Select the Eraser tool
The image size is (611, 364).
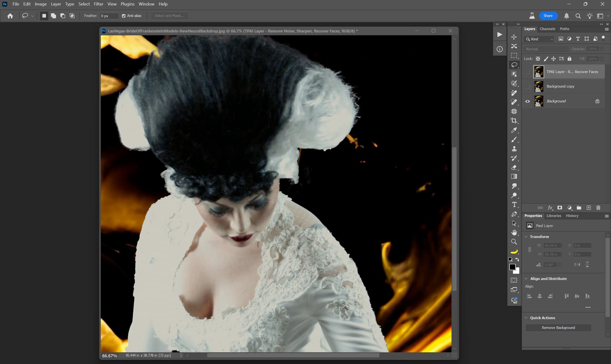coord(514,167)
